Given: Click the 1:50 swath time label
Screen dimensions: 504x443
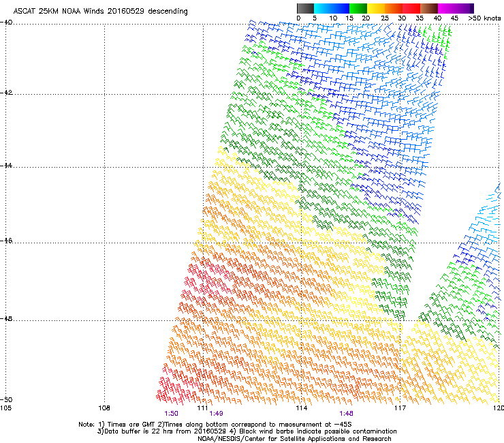Looking at the screenshot, I should [171, 414].
